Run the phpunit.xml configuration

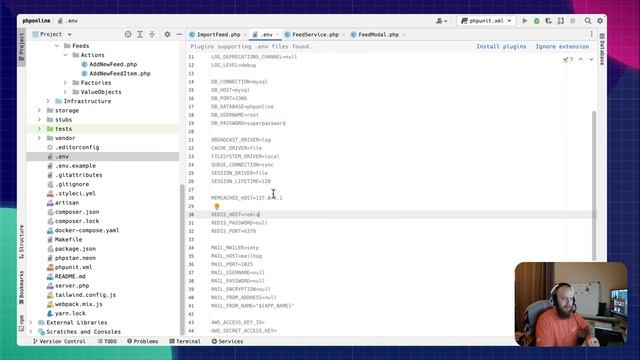point(524,21)
